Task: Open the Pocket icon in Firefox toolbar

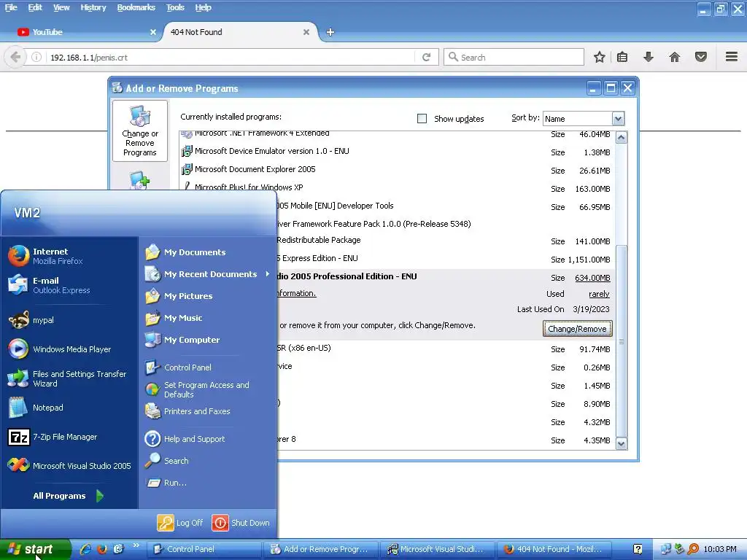Action: tap(701, 57)
